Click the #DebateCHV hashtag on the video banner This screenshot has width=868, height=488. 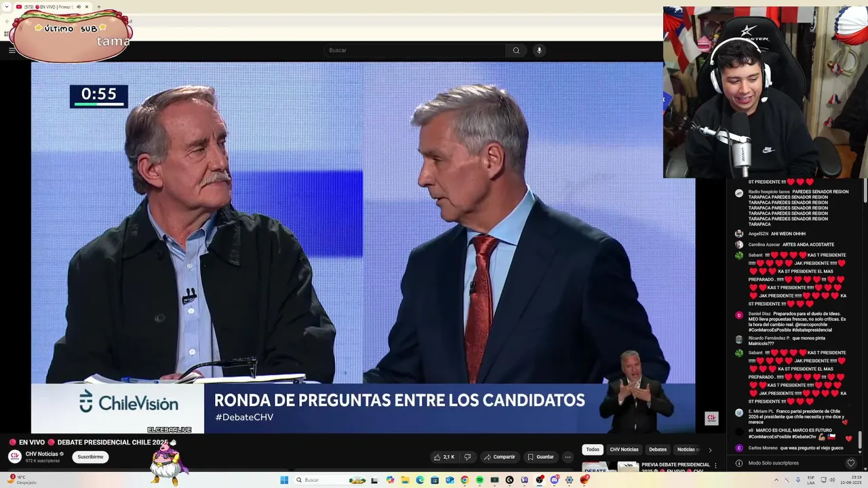[x=244, y=417]
